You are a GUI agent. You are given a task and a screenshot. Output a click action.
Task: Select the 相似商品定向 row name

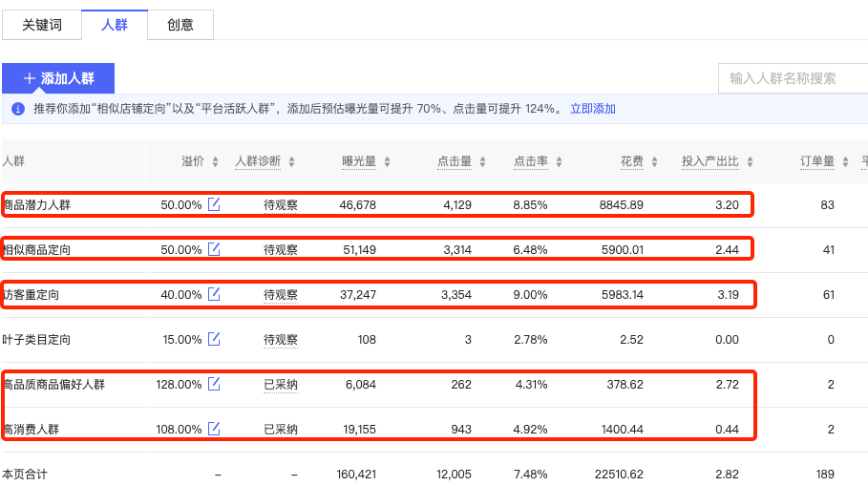(x=36, y=249)
